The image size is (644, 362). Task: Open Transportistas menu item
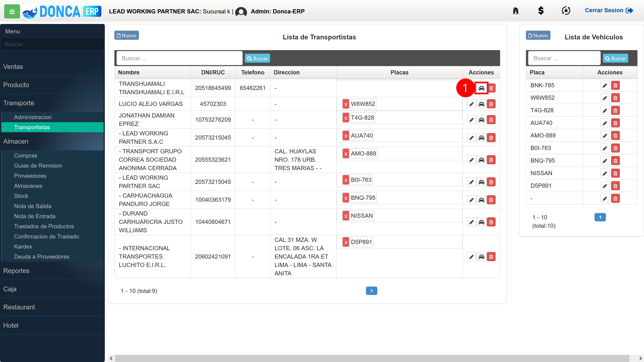pos(52,127)
